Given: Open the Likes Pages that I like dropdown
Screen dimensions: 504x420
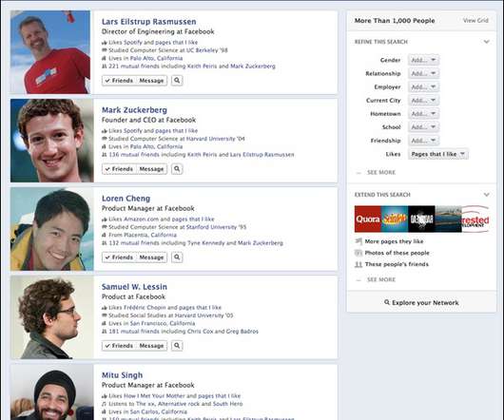Looking at the screenshot, I should coord(438,154).
